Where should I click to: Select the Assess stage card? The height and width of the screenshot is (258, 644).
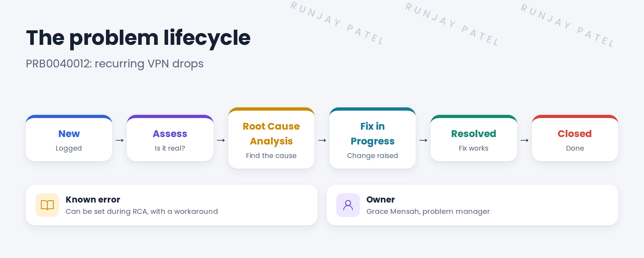(170, 138)
